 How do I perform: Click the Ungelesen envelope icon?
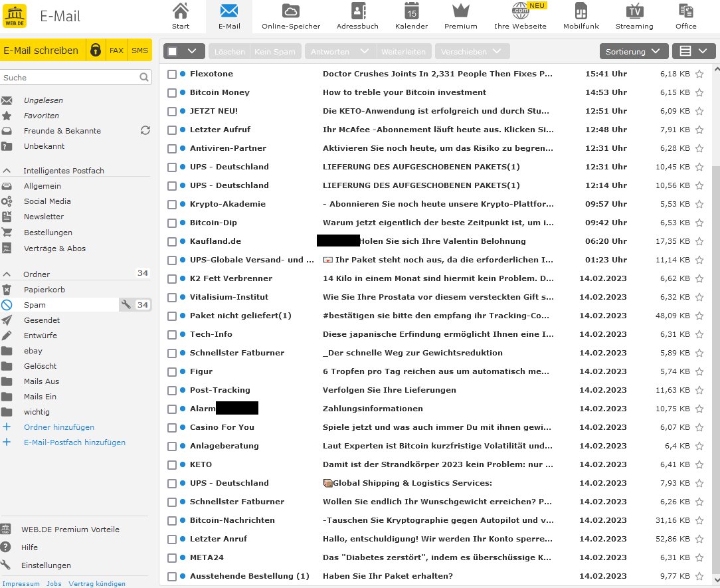(7, 100)
